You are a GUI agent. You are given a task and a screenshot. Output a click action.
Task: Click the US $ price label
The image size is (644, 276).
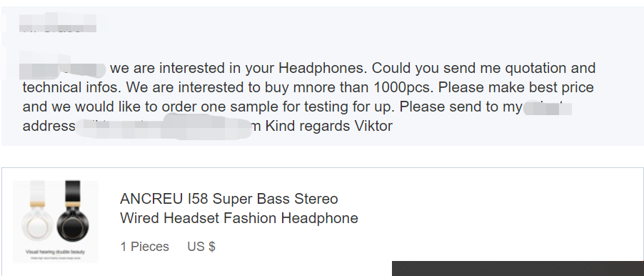[201, 247]
